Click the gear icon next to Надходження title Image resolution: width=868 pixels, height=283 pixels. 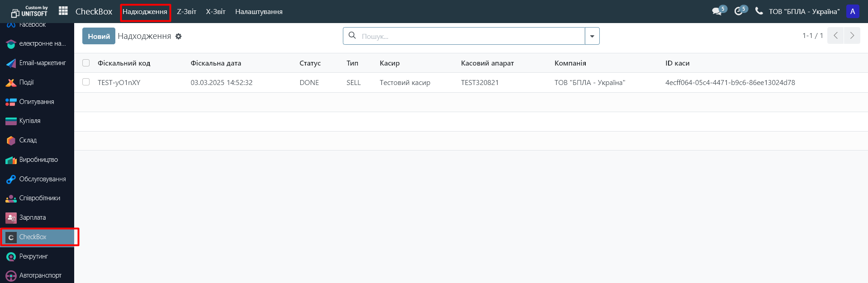[179, 36]
